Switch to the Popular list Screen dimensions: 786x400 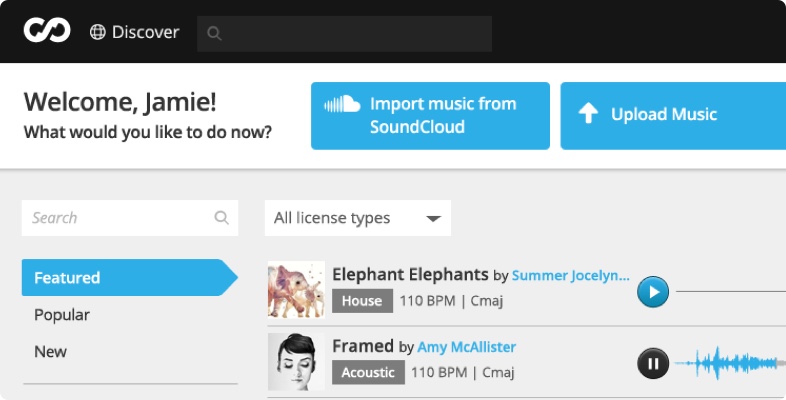click(62, 315)
